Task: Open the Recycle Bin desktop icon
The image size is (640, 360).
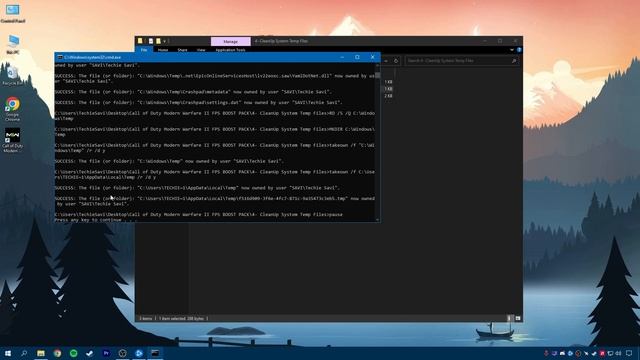Action: click(13, 76)
